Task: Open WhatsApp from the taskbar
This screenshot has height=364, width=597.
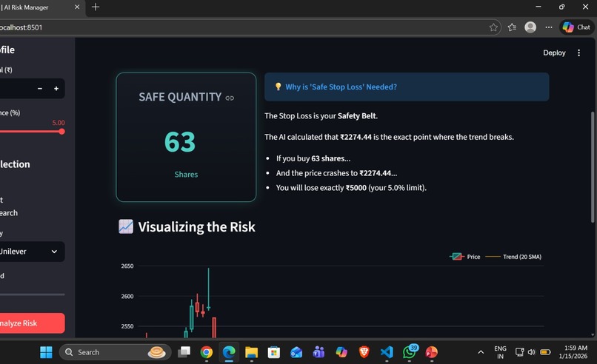Action: (x=410, y=351)
